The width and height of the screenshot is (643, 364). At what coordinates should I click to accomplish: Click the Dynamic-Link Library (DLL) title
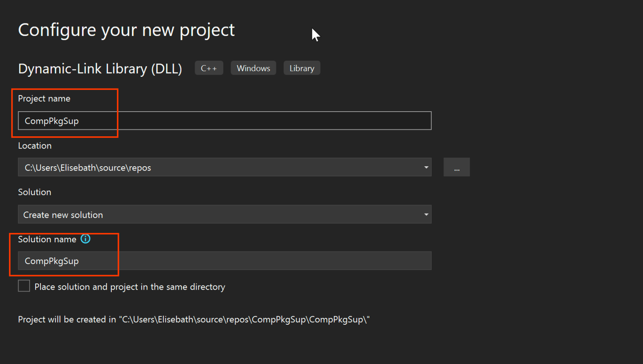(100, 69)
